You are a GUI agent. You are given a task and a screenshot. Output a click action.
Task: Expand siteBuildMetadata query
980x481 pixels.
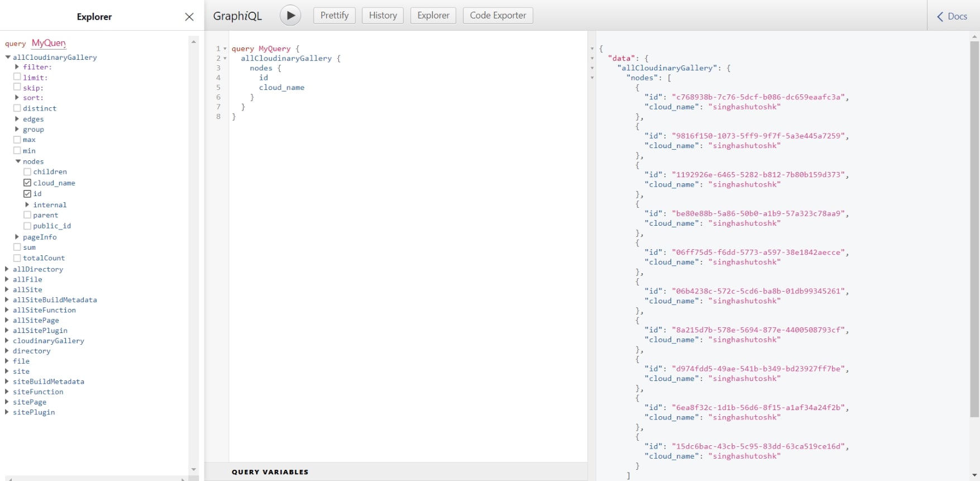pyautogui.click(x=7, y=381)
